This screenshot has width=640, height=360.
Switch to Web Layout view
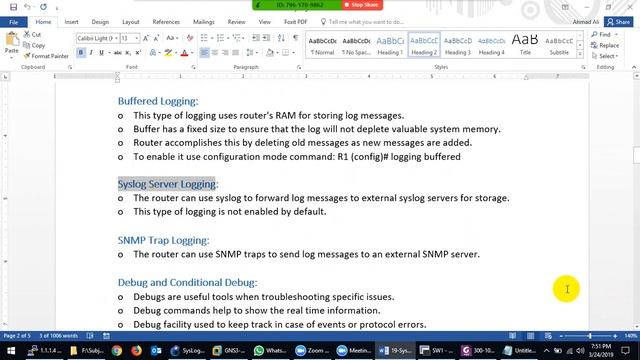pyautogui.click(x=548, y=336)
